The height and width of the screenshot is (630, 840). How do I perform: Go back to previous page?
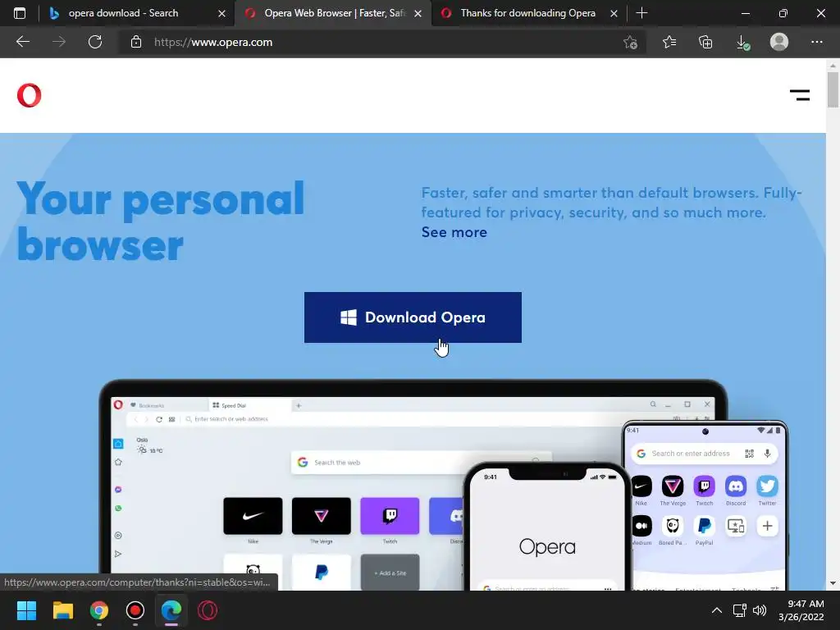tap(22, 42)
